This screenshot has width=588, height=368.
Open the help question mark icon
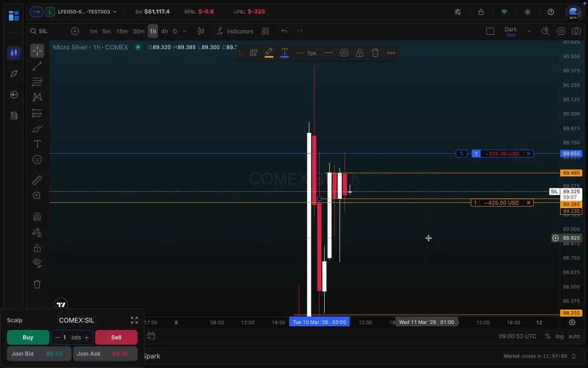(x=551, y=12)
